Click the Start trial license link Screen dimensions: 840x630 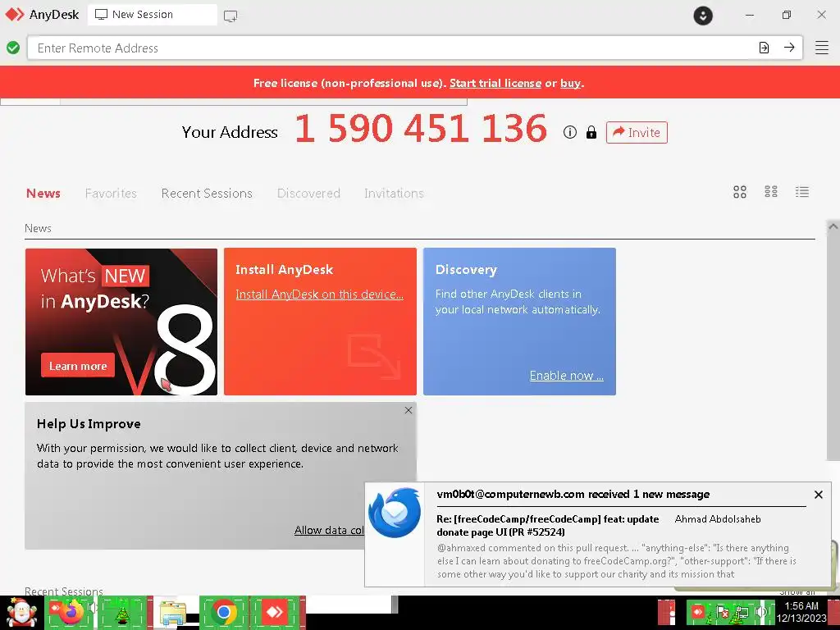[495, 83]
